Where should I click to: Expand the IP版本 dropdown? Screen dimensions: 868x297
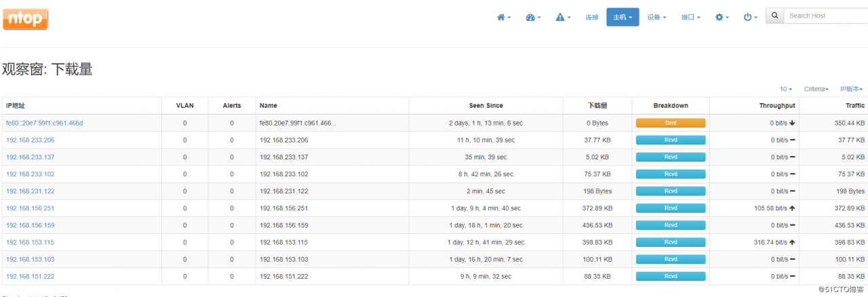point(851,89)
